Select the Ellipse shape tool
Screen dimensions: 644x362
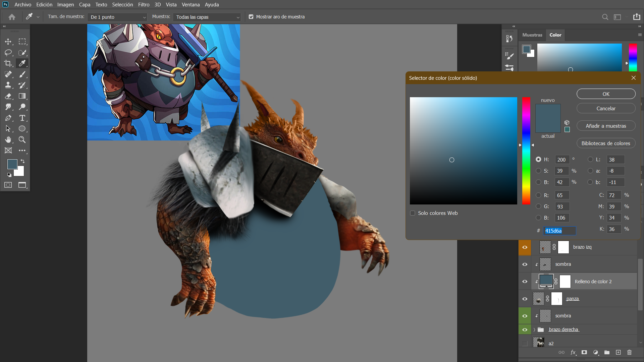(x=22, y=129)
